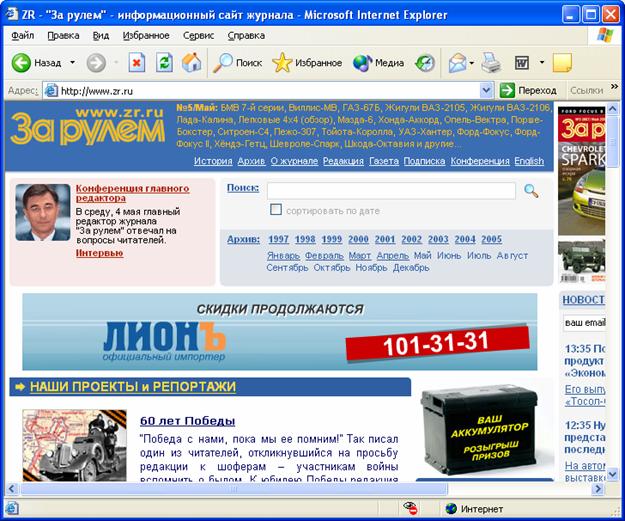Viewport: 625px width, 521px height.
Task: Open the Архив link in header
Action: click(251, 161)
